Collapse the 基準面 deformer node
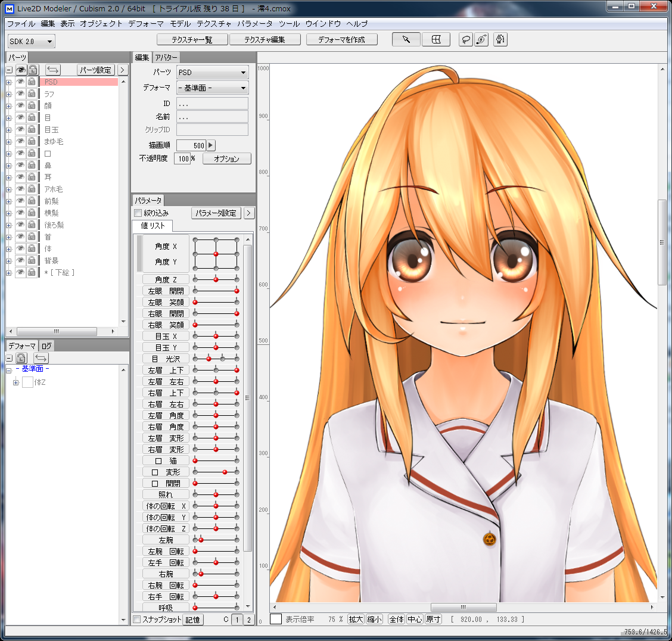Screen dimensions: 672x641 8,370
